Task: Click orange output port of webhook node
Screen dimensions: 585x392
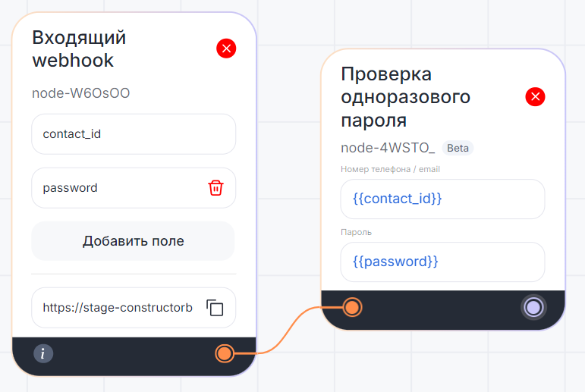Action: pyautogui.click(x=224, y=353)
